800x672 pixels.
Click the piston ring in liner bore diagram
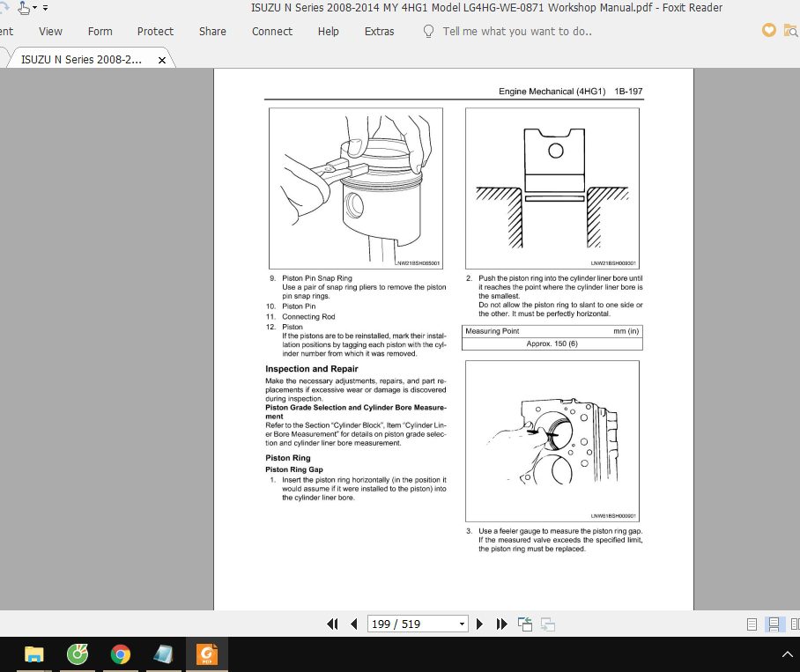pyautogui.click(x=552, y=188)
